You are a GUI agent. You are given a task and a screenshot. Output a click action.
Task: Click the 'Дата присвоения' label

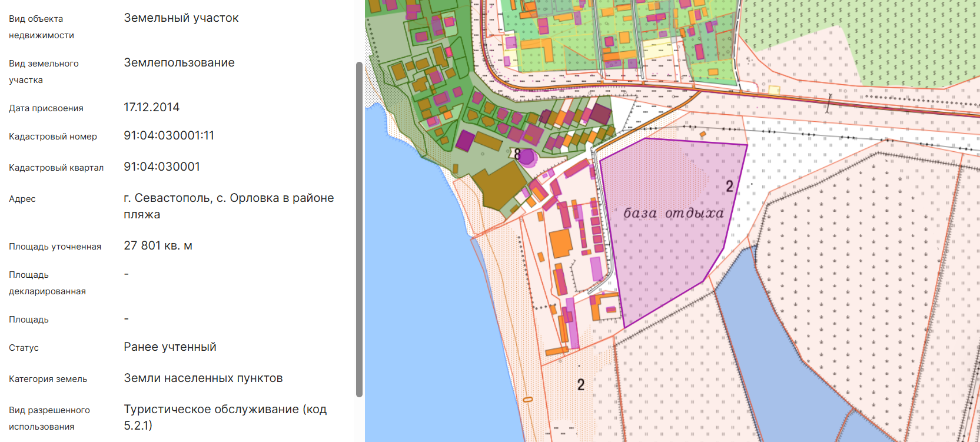click(46, 108)
